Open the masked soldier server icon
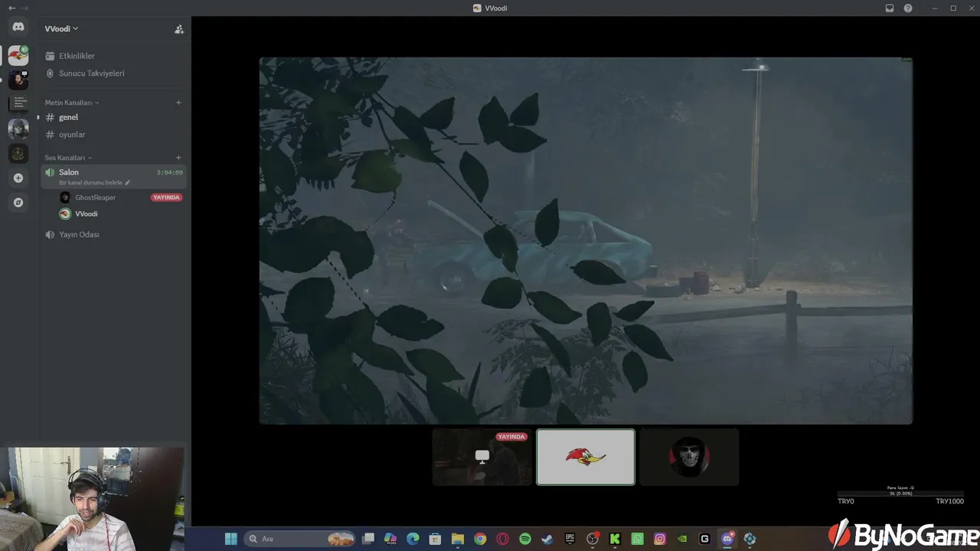980x551 pixels. click(x=18, y=129)
